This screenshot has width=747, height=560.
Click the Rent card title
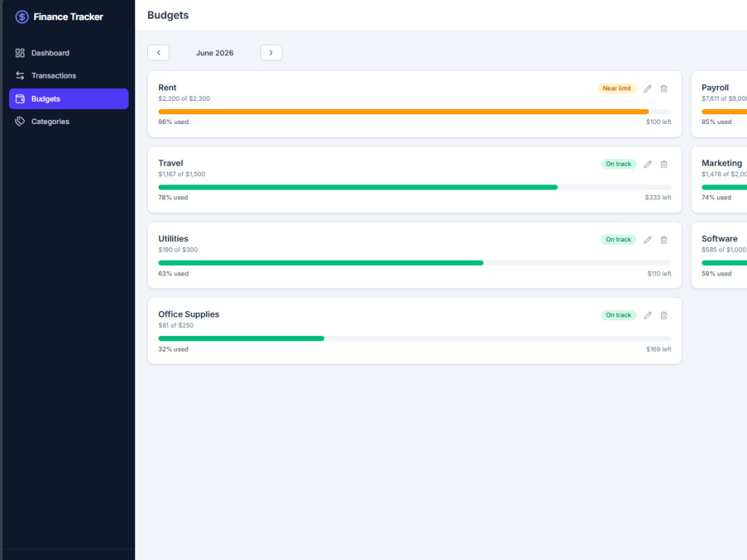coord(167,87)
